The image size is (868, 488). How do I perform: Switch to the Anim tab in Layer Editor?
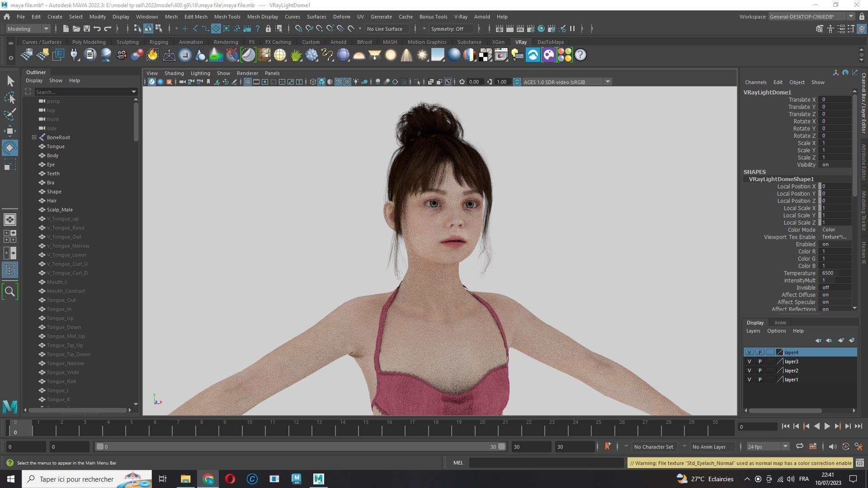click(780, 323)
